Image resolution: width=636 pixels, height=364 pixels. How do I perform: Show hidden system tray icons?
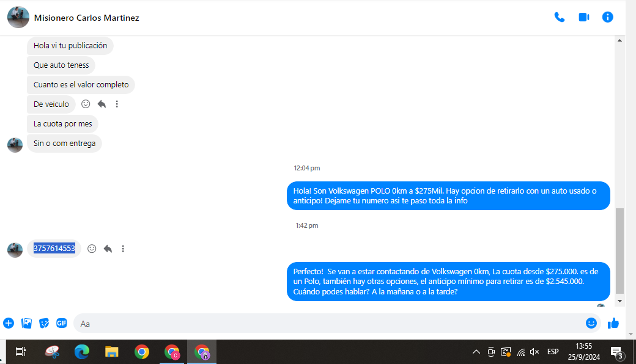coord(476,352)
